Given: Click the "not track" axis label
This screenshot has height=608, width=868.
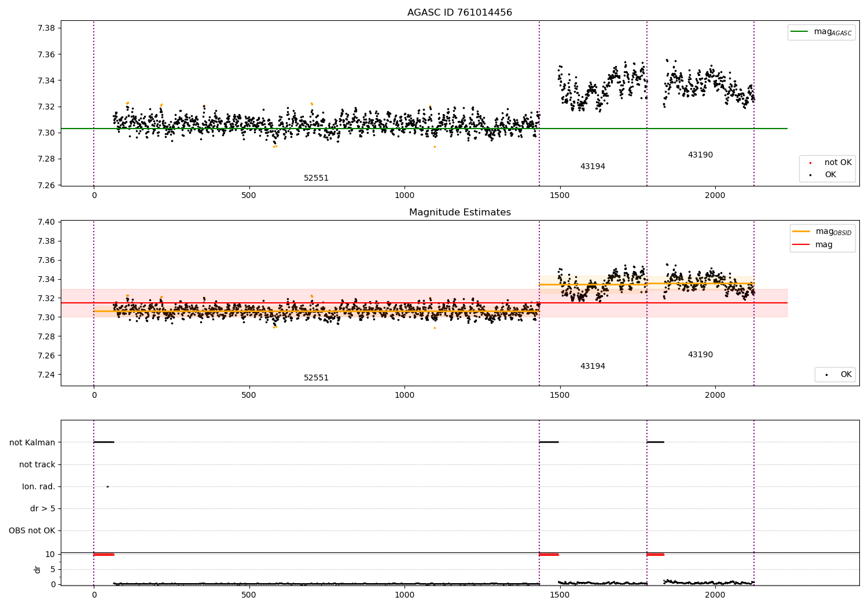Looking at the screenshot, I should pos(37,464).
